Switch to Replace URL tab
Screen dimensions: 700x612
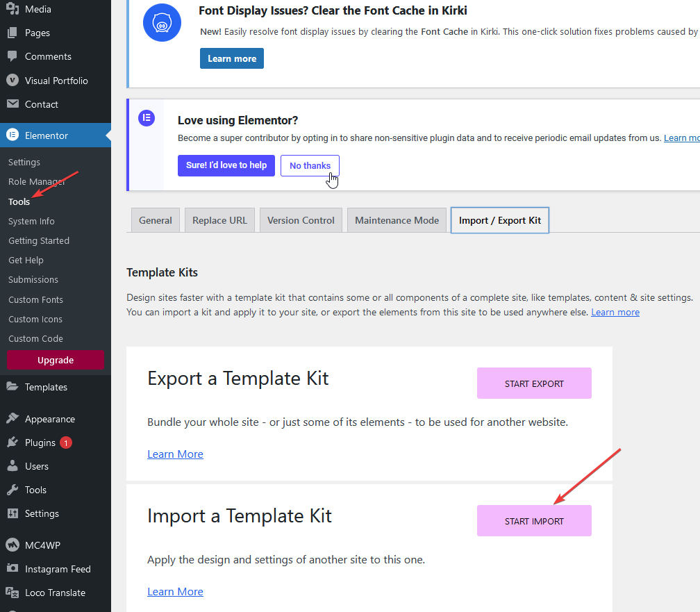(219, 220)
